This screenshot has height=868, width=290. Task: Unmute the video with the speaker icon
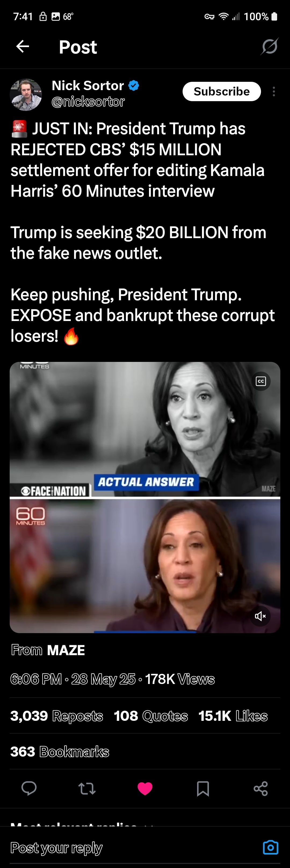(x=260, y=616)
